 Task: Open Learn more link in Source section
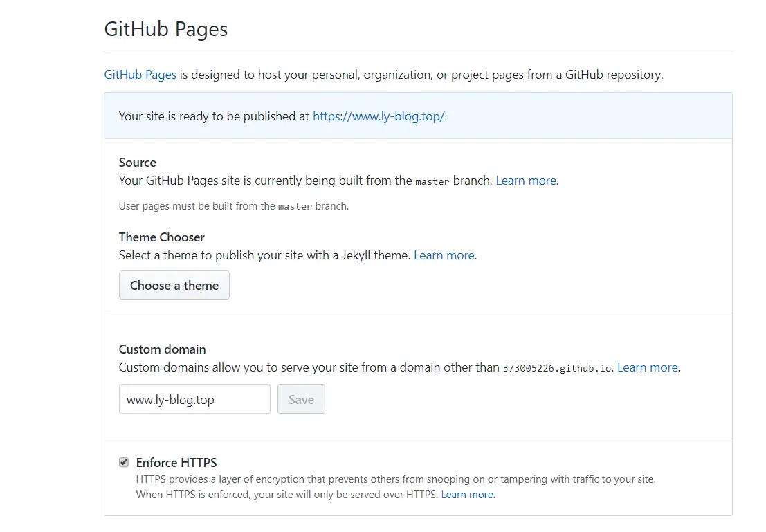pyautogui.click(x=526, y=181)
